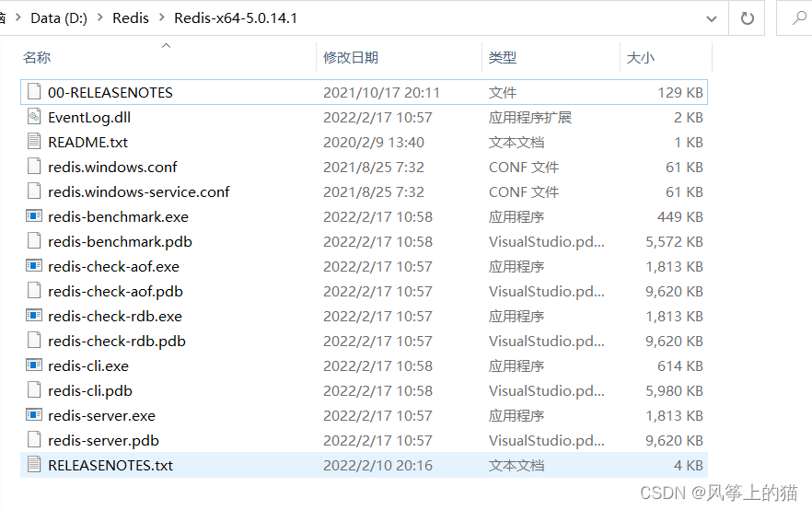Expand the chevron after Redis breadcrumb
Image resolution: width=812 pixels, height=510 pixels.
pos(162,17)
